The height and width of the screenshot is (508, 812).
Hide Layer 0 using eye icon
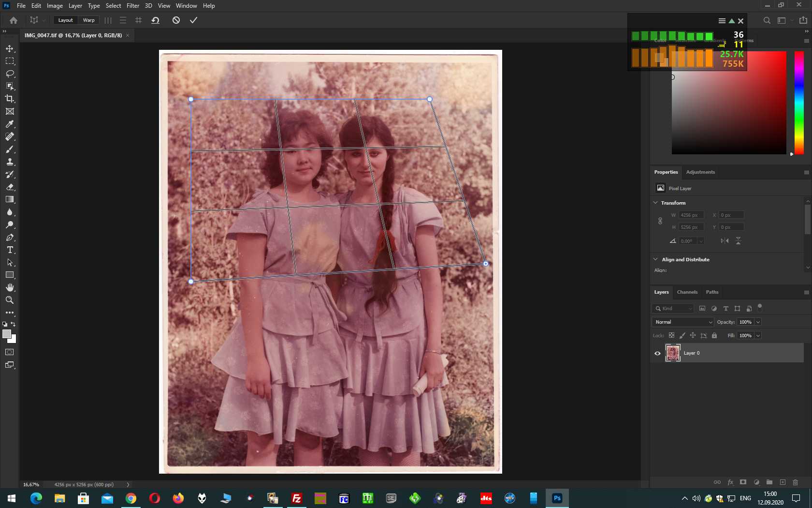[657, 353]
